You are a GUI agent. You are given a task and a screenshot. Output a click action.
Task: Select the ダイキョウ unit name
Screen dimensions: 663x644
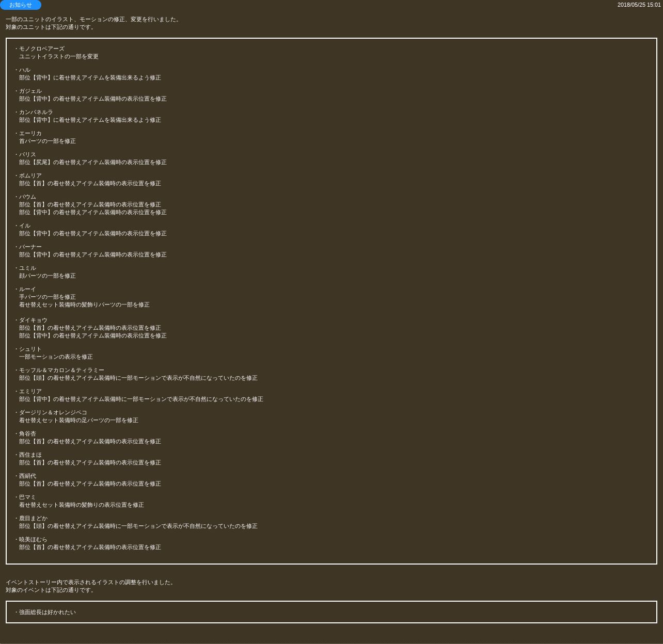pyautogui.click(x=33, y=320)
